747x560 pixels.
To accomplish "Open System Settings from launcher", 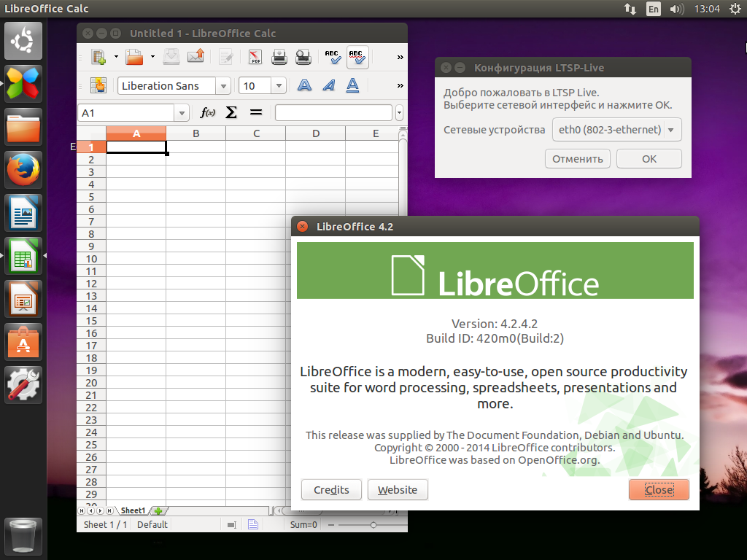I will point(23,385).
